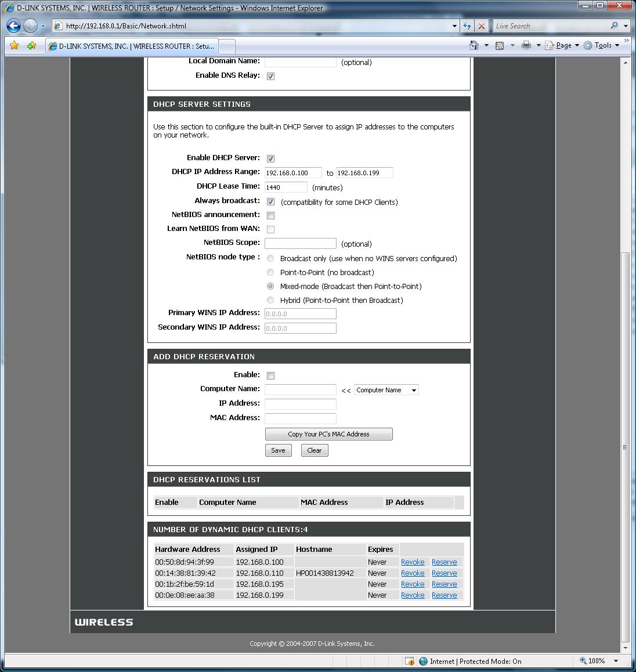
Task: Select Point-to-Point node type radio
Action: click(x=270, y=272)
